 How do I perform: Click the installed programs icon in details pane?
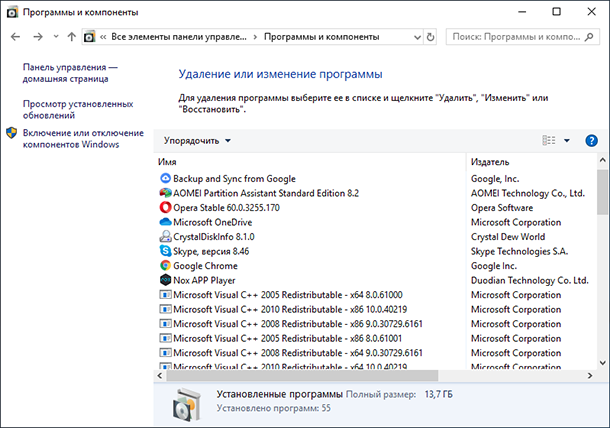(187, 405)
